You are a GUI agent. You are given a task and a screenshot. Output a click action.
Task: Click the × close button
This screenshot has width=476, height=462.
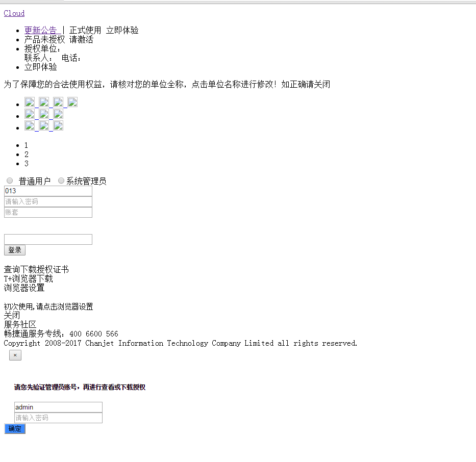coord(15,355)
